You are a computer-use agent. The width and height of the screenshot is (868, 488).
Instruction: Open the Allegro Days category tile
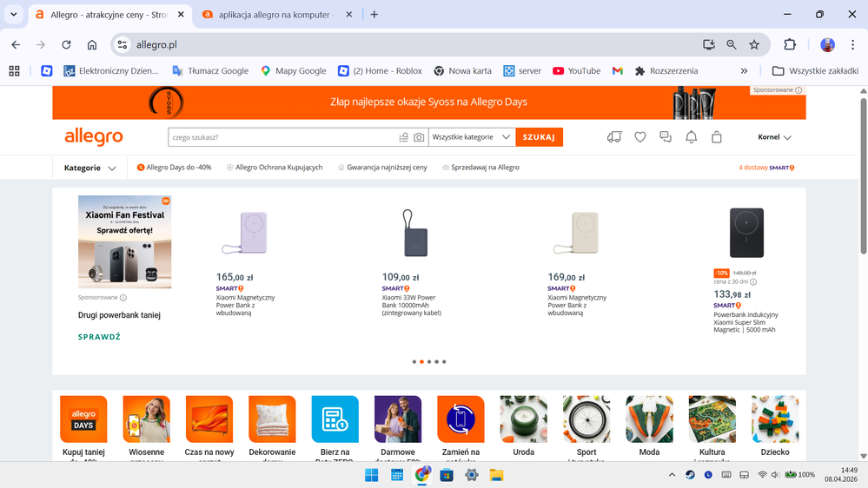(83, 425)
